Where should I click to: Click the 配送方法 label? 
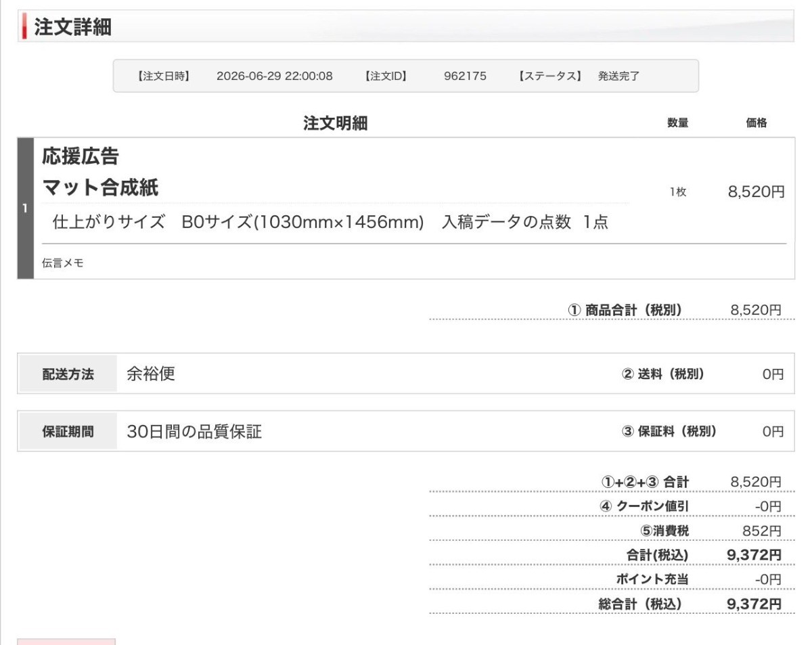point(68,374)
